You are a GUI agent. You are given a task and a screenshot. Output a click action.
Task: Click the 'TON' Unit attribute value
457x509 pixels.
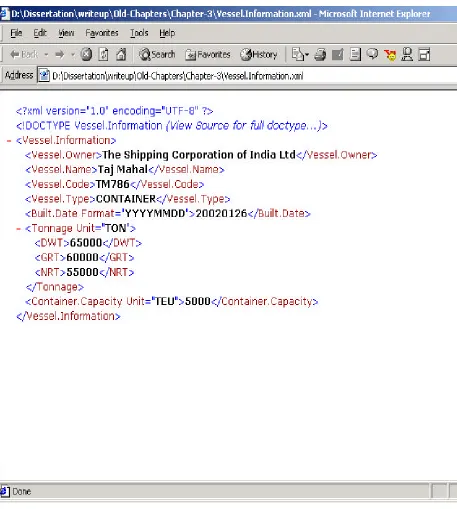115,228
